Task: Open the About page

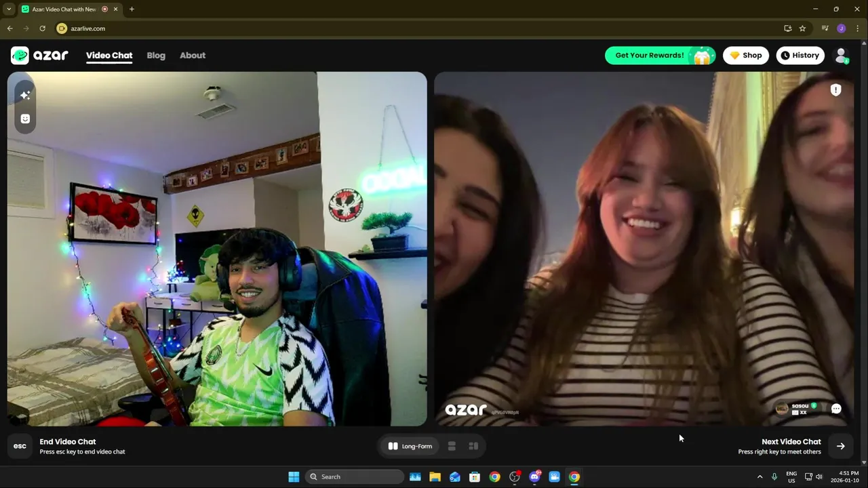Action: [193, 56]
